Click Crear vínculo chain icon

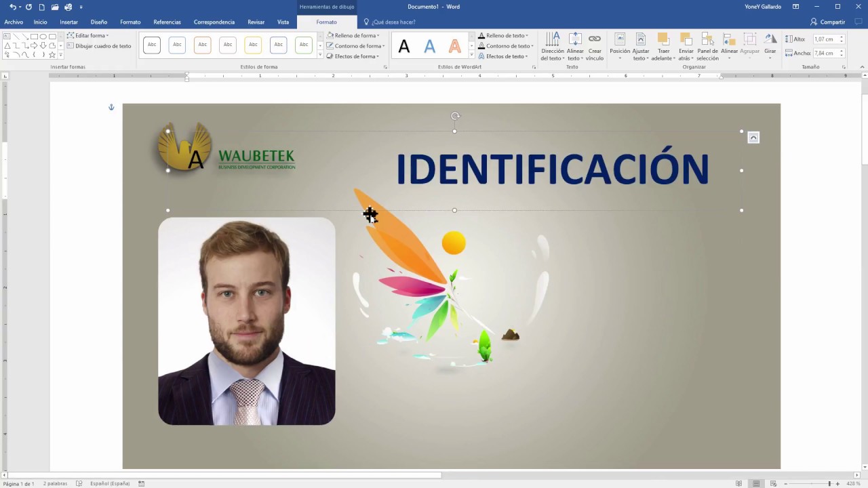tap(595, 46)
